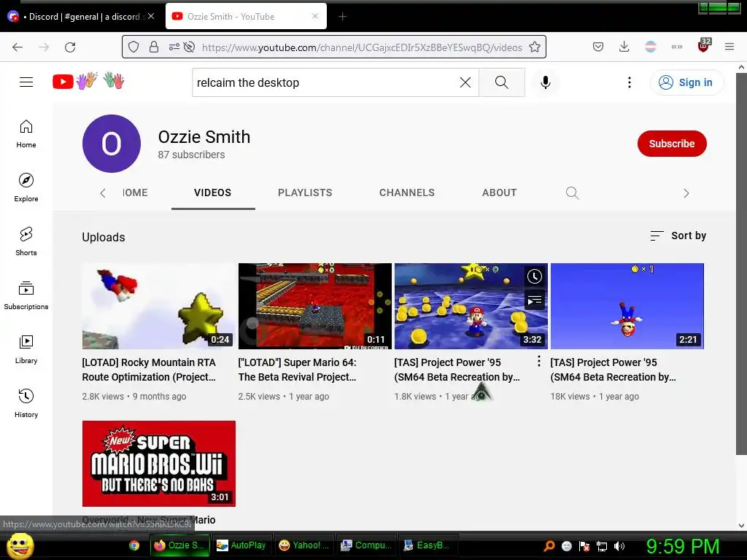
Task: Open Library in the sidebar
Action: pyautogui.click(x=26, y=349)
